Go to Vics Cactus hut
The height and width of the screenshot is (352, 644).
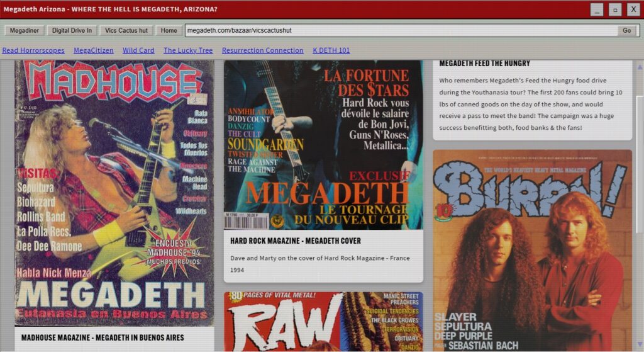pos(126,30)
